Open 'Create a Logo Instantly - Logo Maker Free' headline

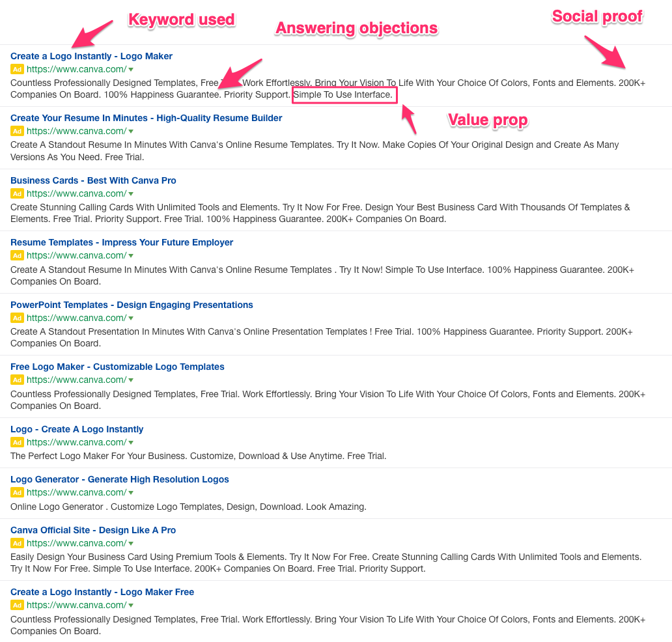coord(102,592)
